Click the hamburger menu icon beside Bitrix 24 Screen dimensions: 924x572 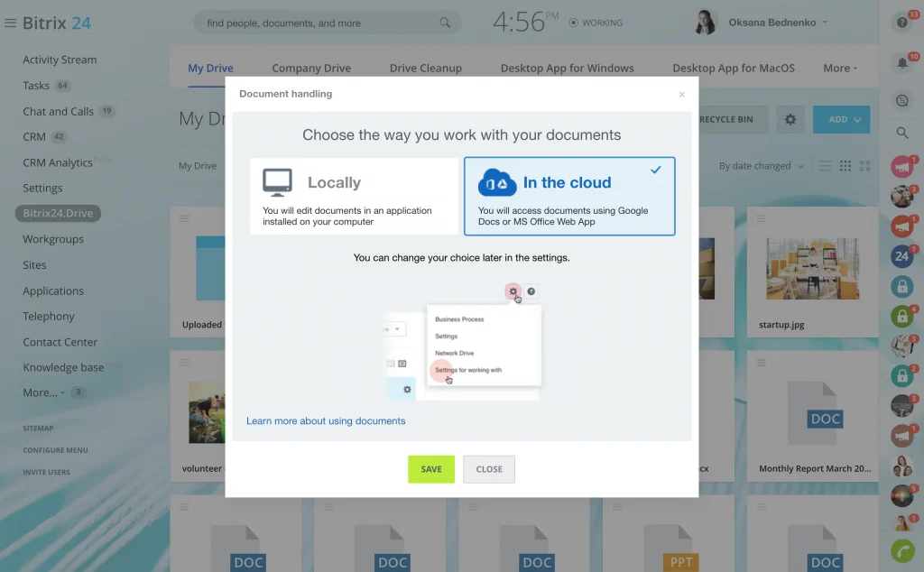point(11,23)
